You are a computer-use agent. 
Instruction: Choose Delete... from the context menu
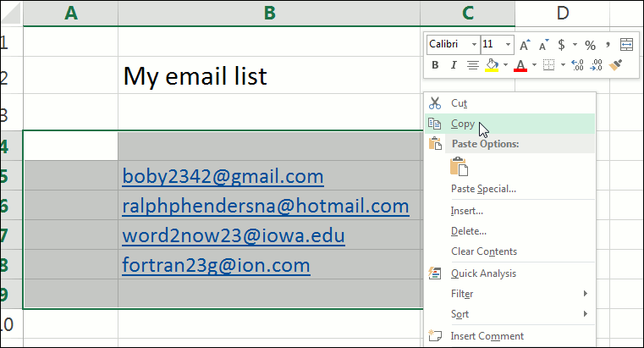click(x=509, y=231)
